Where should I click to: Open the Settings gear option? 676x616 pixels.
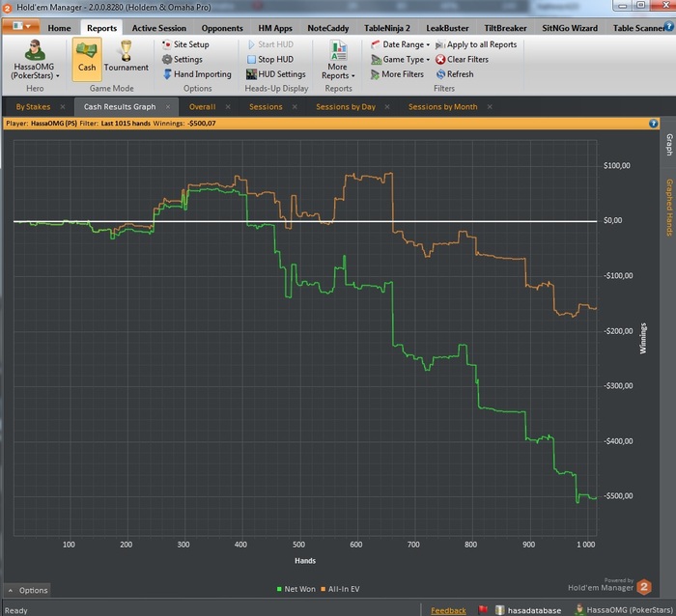point(183,59)
